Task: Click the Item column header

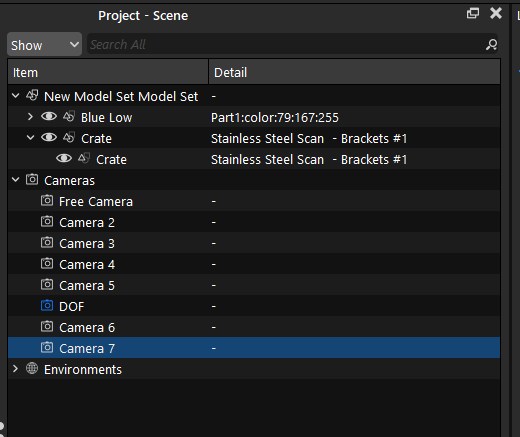Action: coord(108,72)
